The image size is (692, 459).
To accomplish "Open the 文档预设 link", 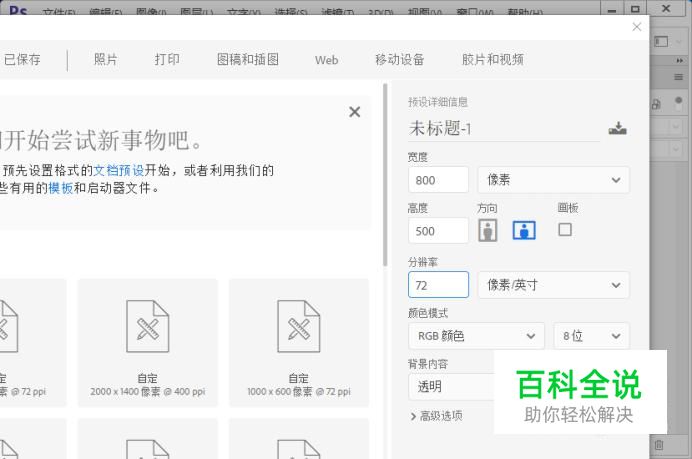I will pos(119,170).
